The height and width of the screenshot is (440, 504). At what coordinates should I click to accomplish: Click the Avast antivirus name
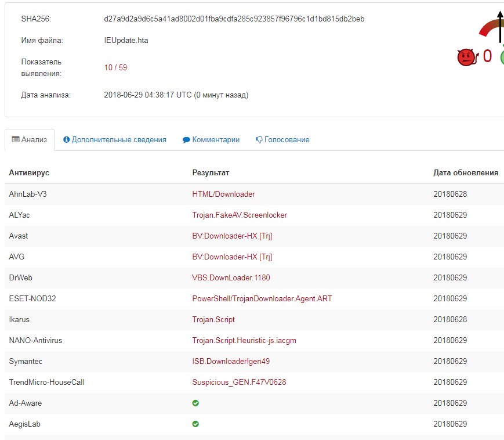[x=19, y=236]
